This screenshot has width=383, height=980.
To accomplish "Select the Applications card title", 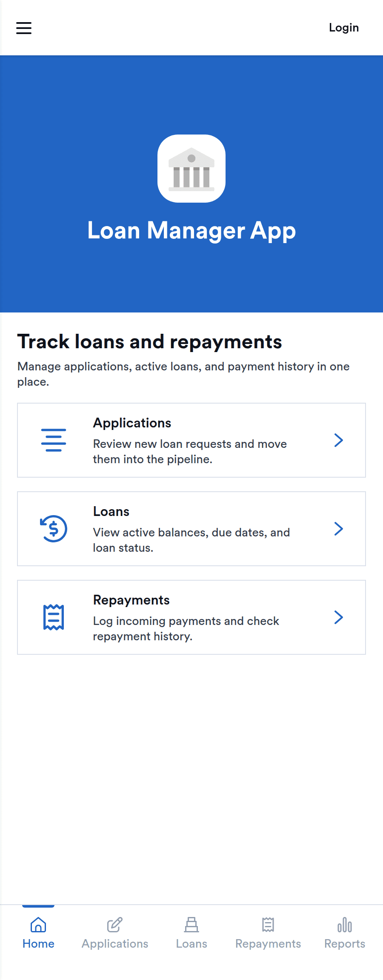I will pyautogui.click(x=132, y=423).
